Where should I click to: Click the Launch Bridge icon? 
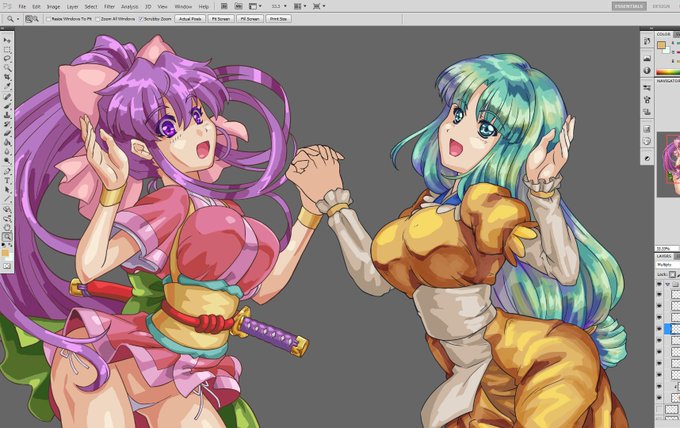pos(224,6)
